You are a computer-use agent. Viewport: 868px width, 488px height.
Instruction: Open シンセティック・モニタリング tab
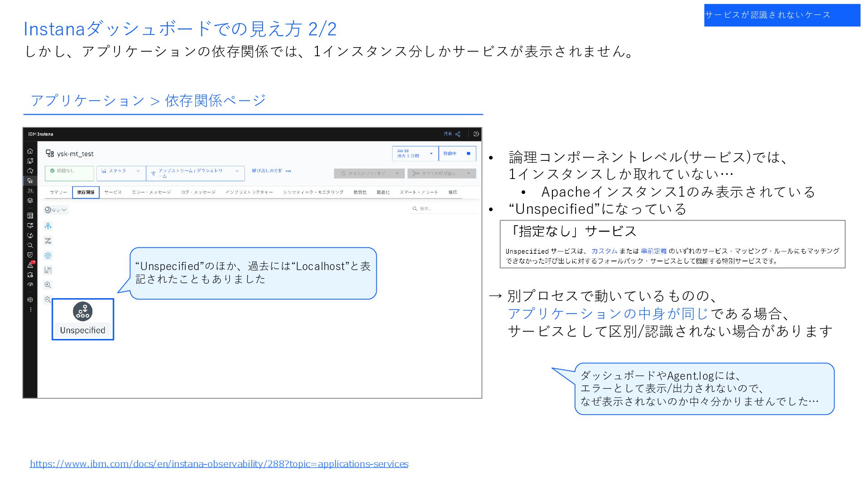(x=313, y=193)
